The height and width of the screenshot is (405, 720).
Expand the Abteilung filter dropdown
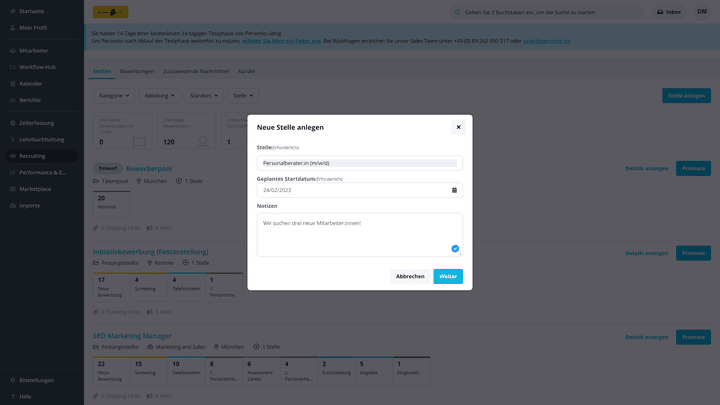coord(159,96)
